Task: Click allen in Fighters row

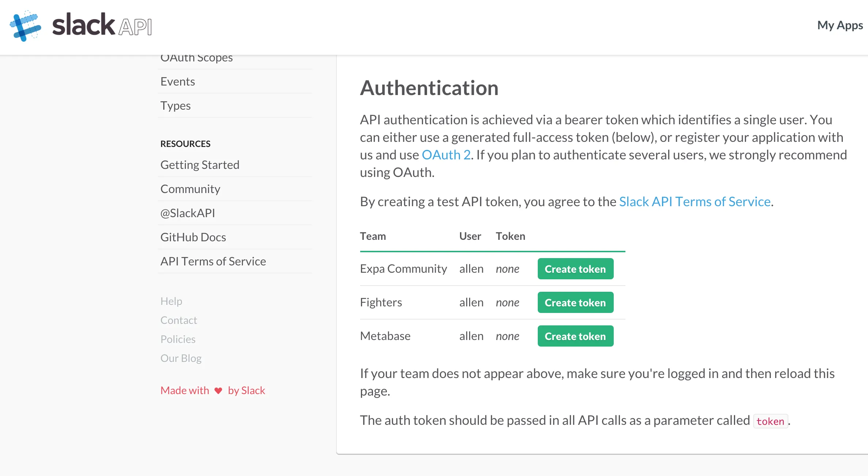Action: click(471, 302)
